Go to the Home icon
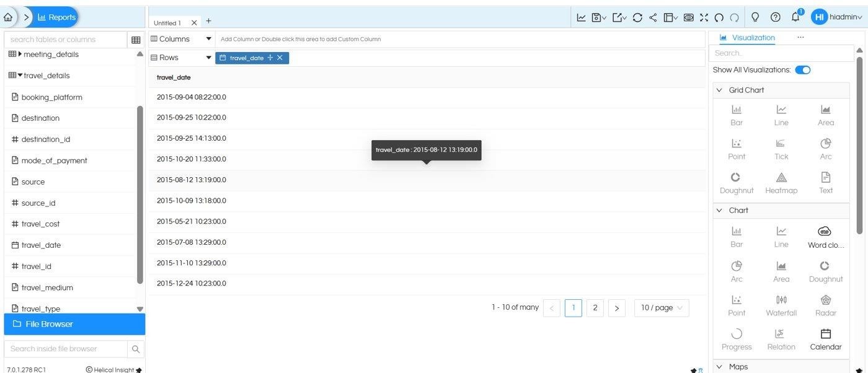 8,17
